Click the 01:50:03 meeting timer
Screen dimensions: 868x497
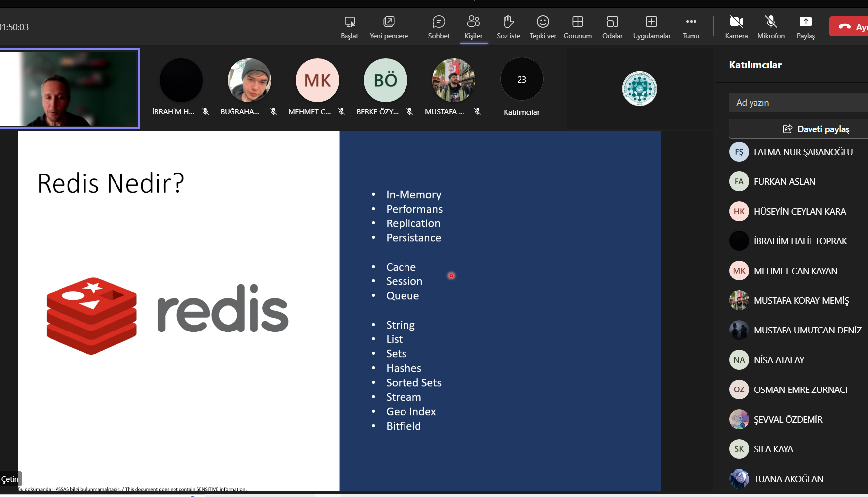(14, 27)
